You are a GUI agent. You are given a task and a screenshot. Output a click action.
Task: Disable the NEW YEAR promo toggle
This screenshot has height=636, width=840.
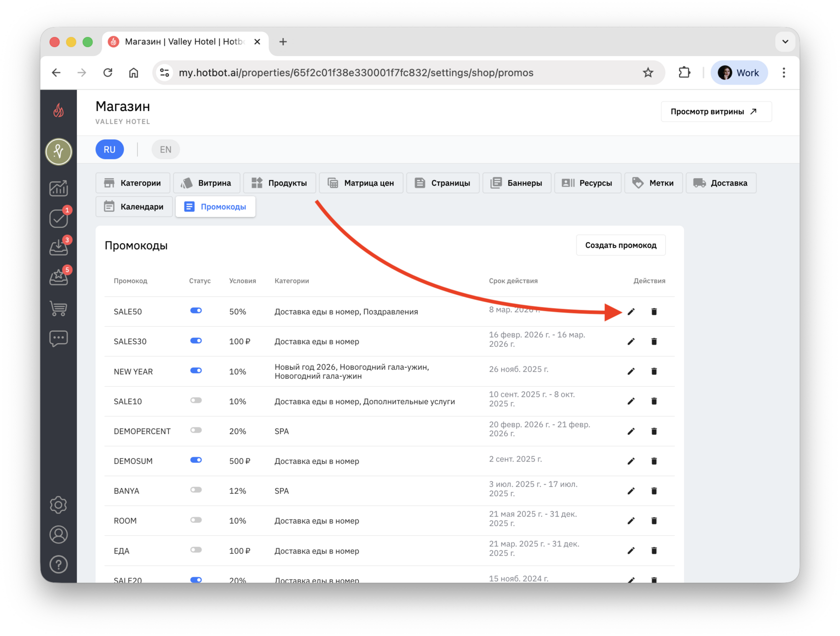(196, 371)
